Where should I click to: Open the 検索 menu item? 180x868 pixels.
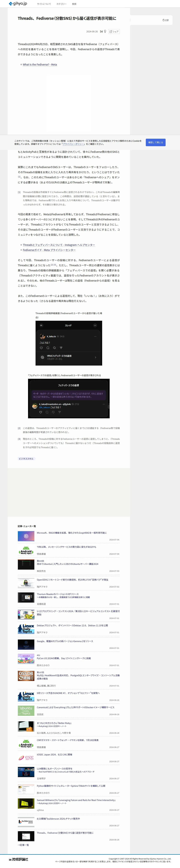tap(74, 4)
